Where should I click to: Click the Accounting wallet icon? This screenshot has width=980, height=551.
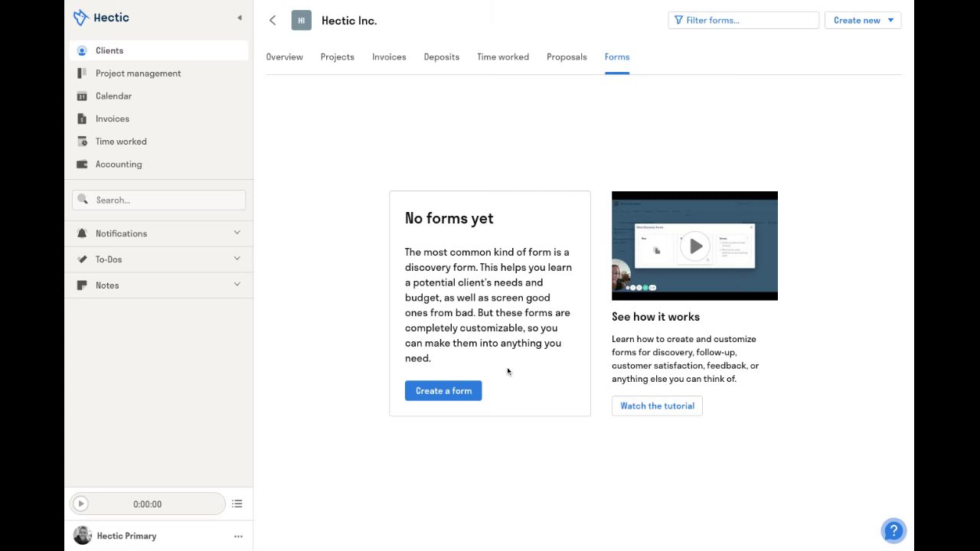(82, 165)
